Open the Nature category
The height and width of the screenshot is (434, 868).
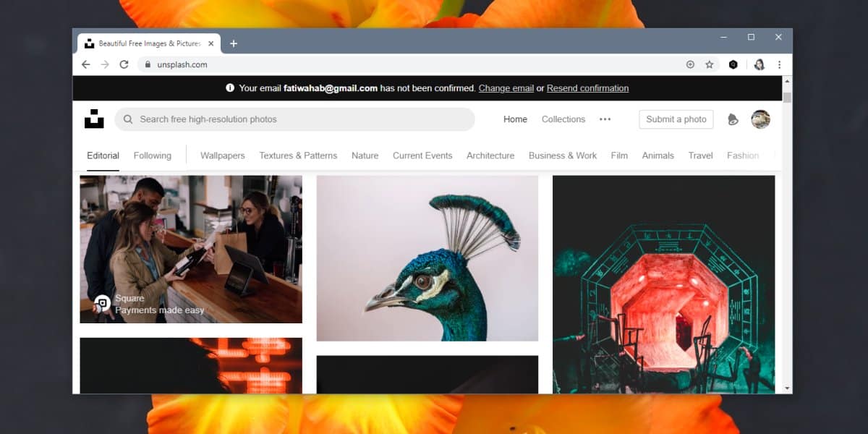(x=365, y=156)
